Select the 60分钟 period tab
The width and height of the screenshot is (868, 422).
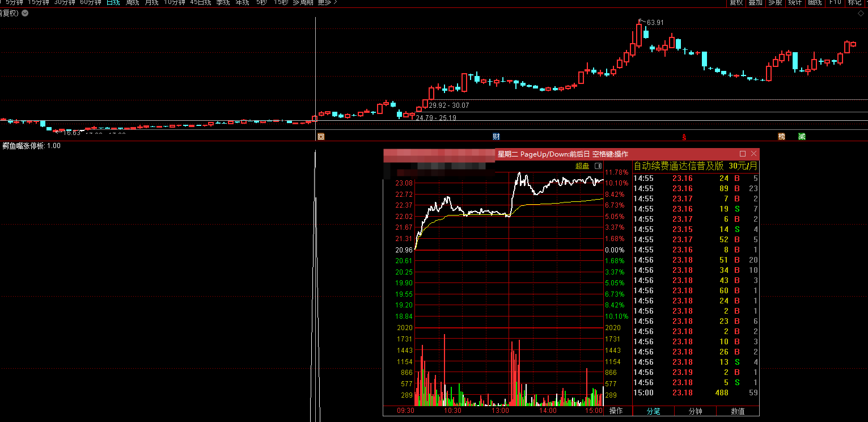91,2
